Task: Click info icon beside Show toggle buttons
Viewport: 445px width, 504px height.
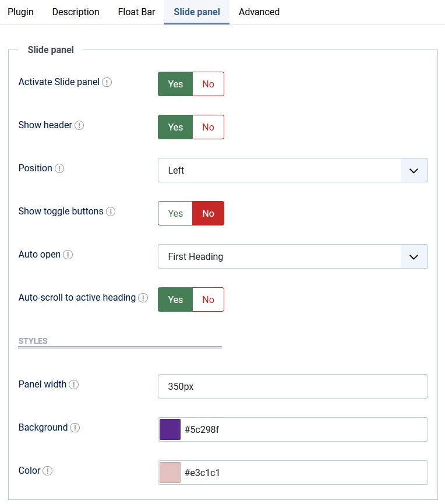Action: pyautogui.click(x=111, y=212)
